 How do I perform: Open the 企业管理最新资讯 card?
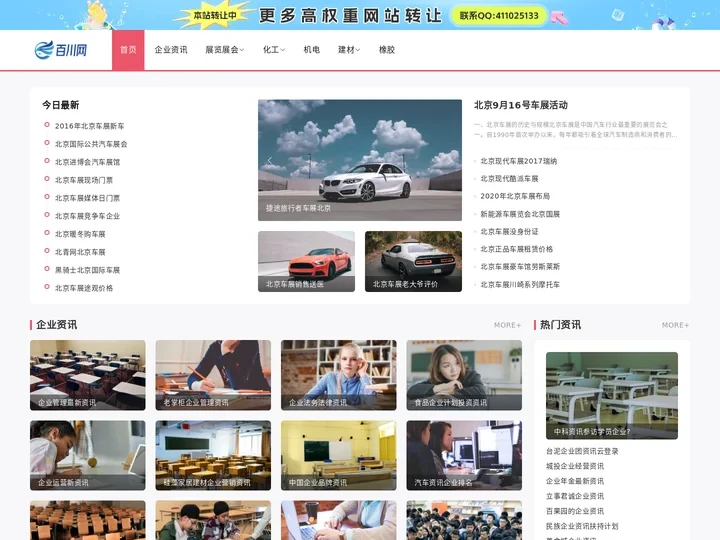(x=88, y=375)
